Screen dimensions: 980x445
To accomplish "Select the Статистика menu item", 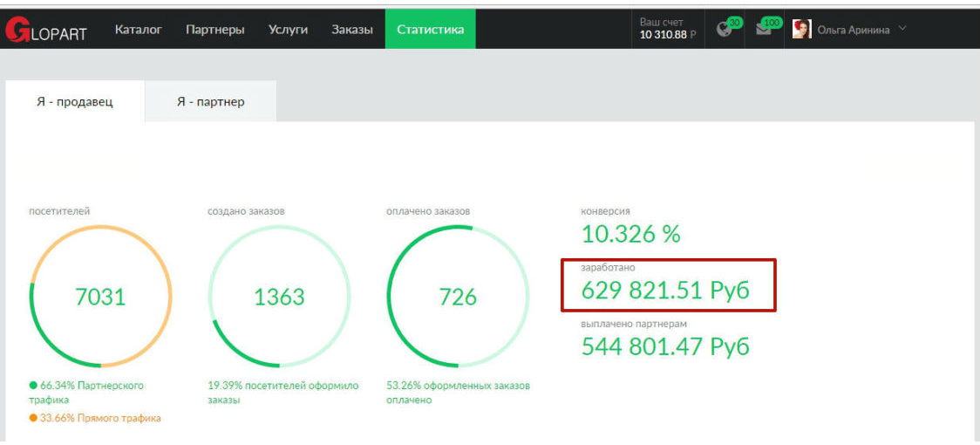I will point(430,30).
